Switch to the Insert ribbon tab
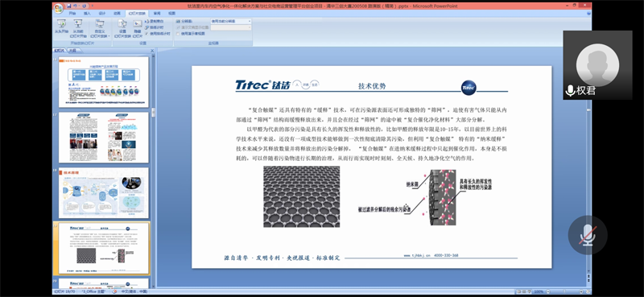 point(87,14)
